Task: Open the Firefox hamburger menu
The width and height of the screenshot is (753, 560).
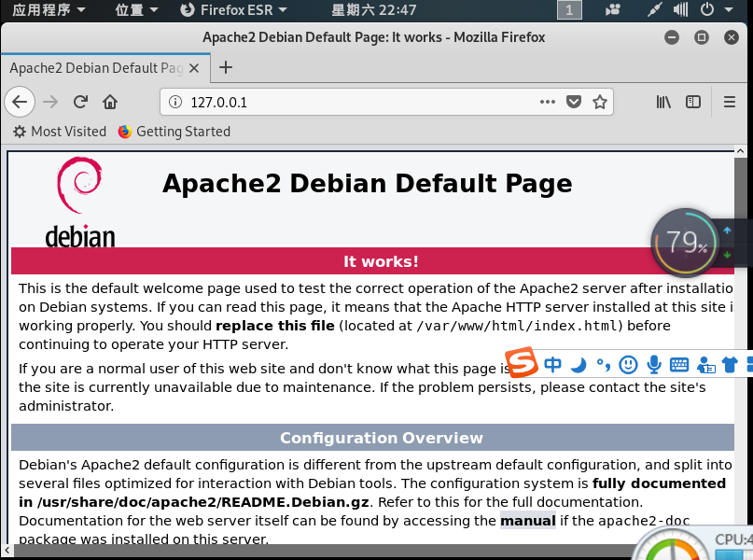Action: (730, 102)
